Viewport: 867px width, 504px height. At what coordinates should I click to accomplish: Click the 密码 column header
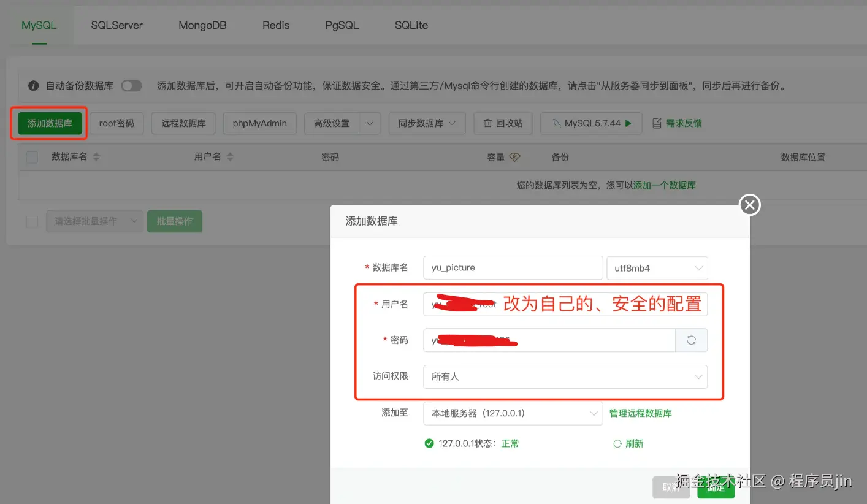330,158
